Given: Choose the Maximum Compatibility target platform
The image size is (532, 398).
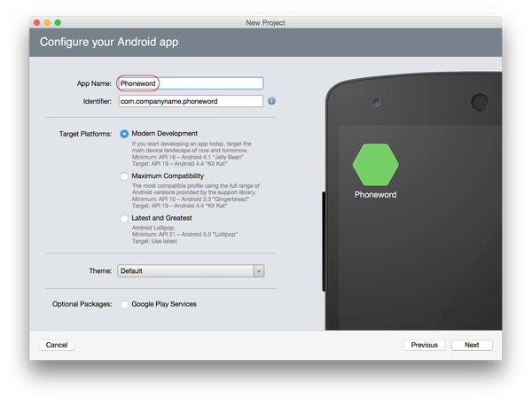Looking at the screenshot, I should coord(124,176).
